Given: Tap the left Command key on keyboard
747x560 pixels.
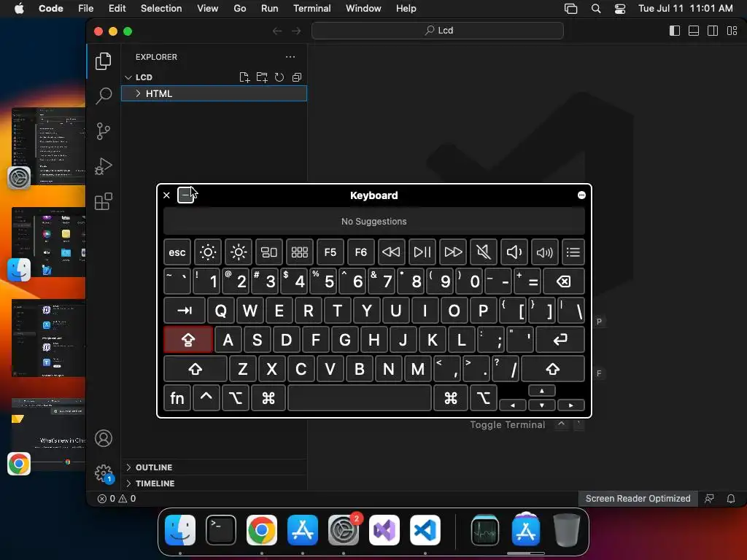Looking at the screenshot, I should [x=268, y=397].
